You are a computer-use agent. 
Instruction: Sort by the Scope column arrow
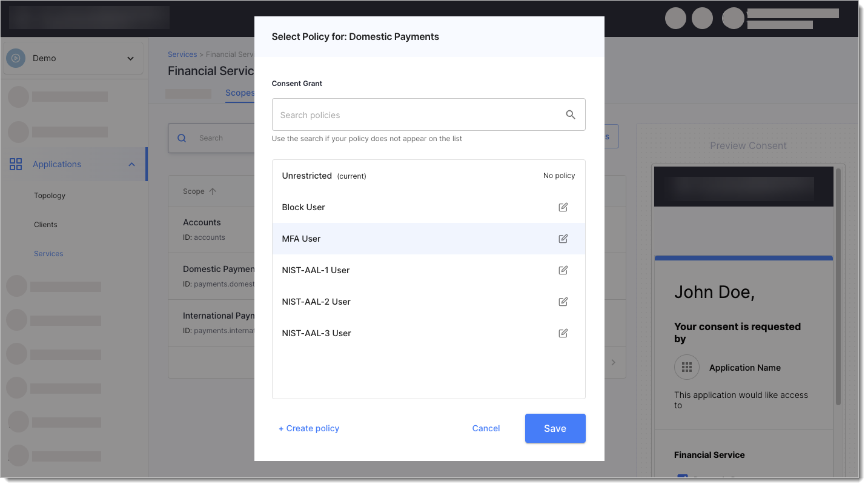point(213,191)
